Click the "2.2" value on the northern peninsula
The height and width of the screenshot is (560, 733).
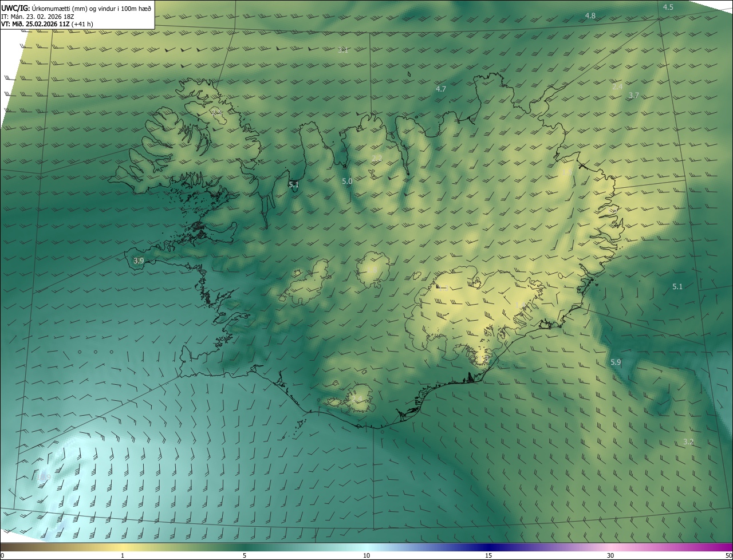tap(376, 157)
